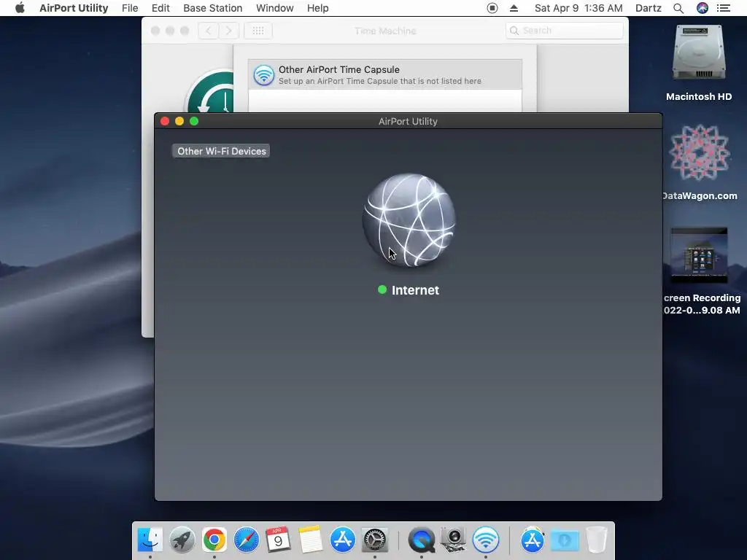The image size is (747, 560).
Task: Click the date and time in menu bar
Action: point(578,8)
